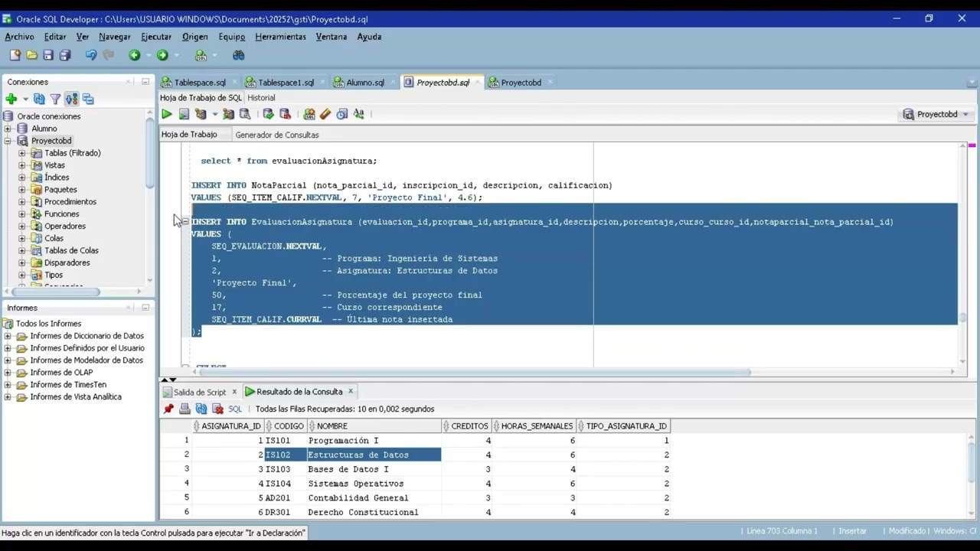This screenshot has width=980, height=551.
Task: Open SQL worksheet from main toolbar
Action: pyautogui.click(x=201, y=55)
